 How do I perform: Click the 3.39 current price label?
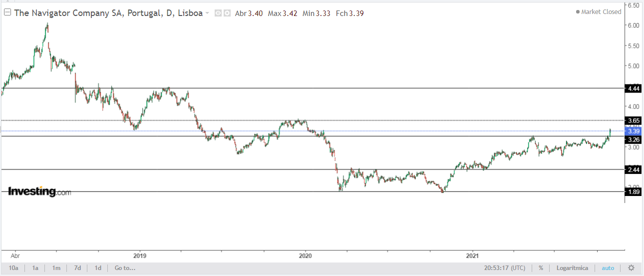point(633,131)
